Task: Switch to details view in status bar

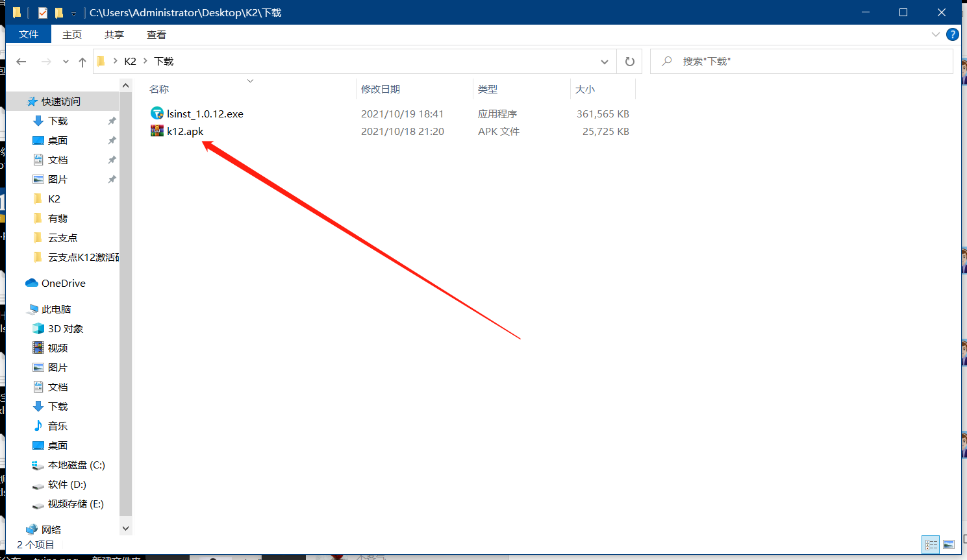Action: click(x=931, y=544)
